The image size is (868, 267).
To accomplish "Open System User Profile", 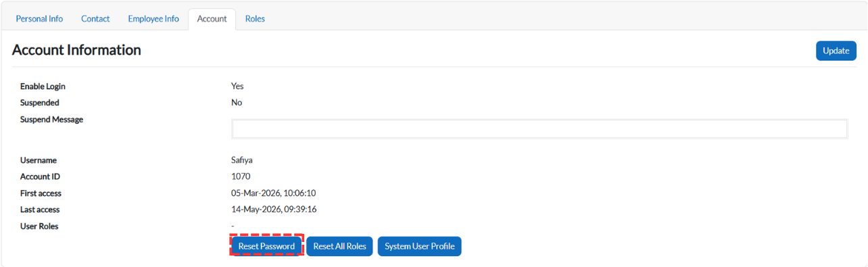I will click(x=419, y=246).
